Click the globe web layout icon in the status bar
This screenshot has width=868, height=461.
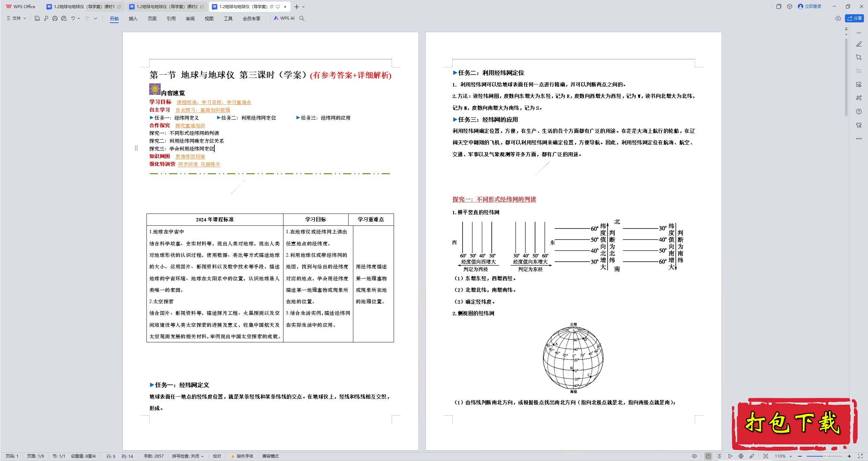pyautogui.click(x=741, y=456)
